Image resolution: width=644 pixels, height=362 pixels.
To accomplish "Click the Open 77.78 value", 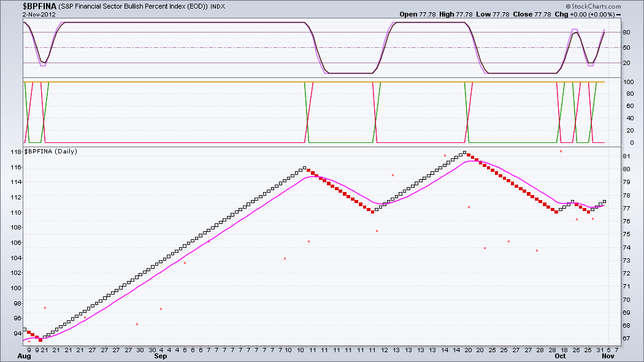I will [x=417, y=14].
